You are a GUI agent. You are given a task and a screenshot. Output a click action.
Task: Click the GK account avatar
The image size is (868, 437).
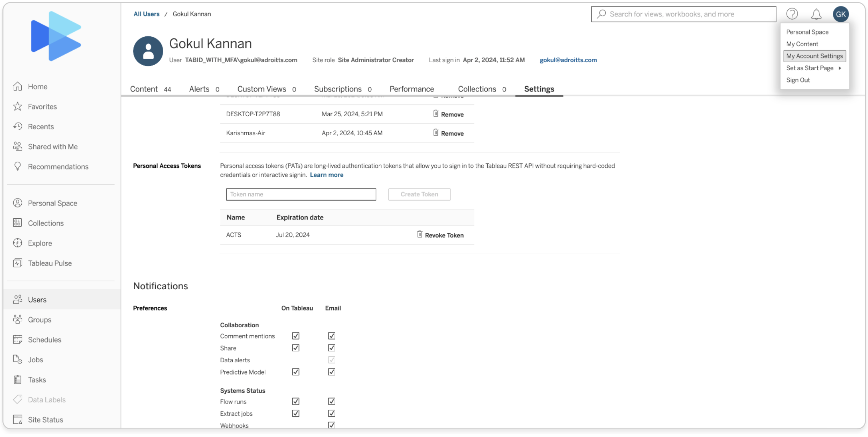[840, 14]
